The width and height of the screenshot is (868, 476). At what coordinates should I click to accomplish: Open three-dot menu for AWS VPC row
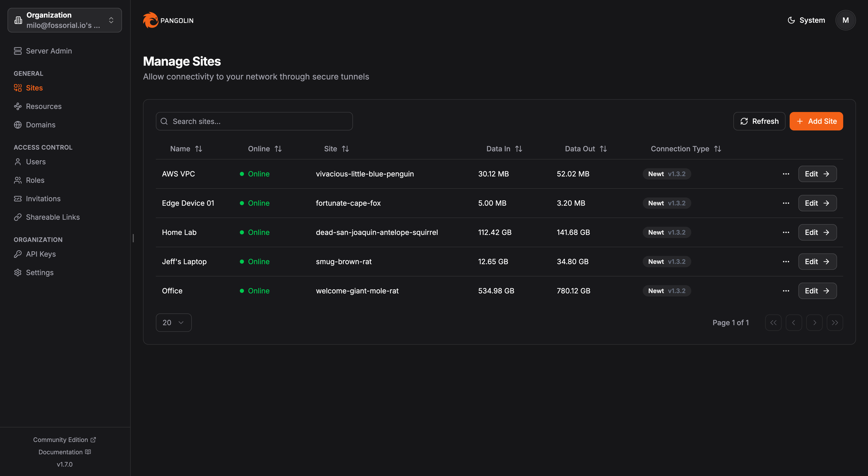click(786, 174)
